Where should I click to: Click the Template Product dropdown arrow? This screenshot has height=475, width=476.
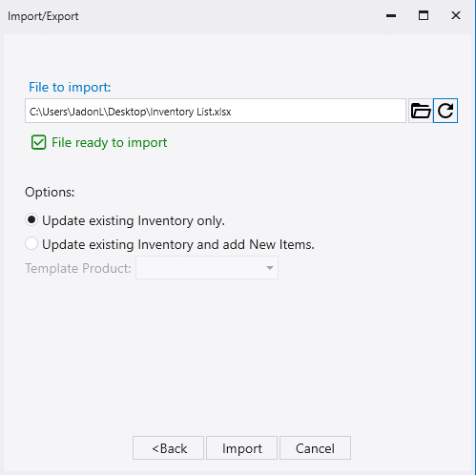coord(270,268)
